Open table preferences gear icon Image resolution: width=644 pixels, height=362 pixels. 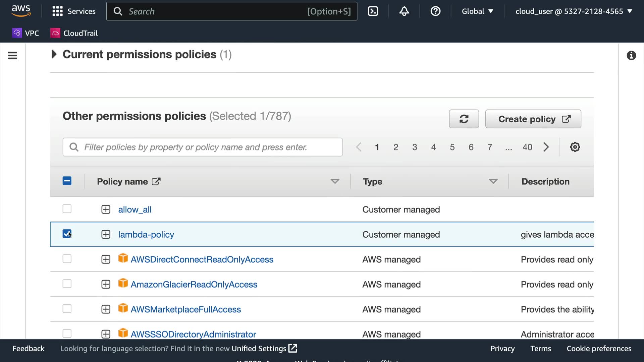click(575, 147)
